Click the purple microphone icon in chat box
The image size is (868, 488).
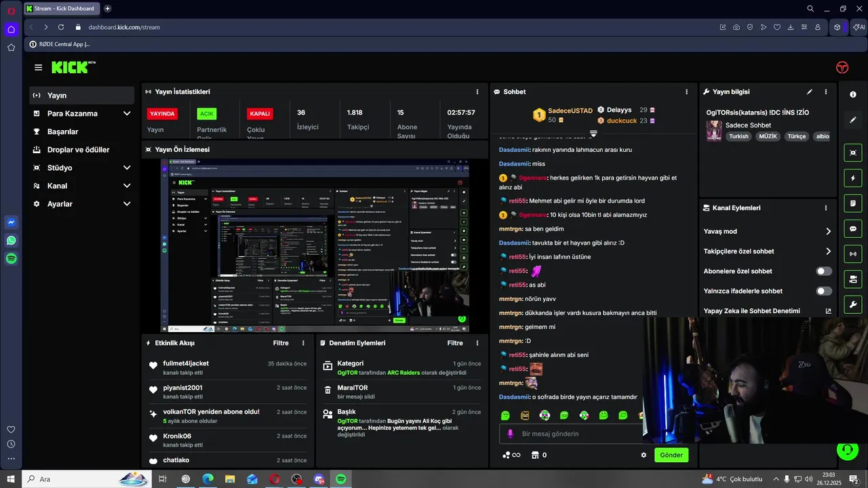click(511, 434)
